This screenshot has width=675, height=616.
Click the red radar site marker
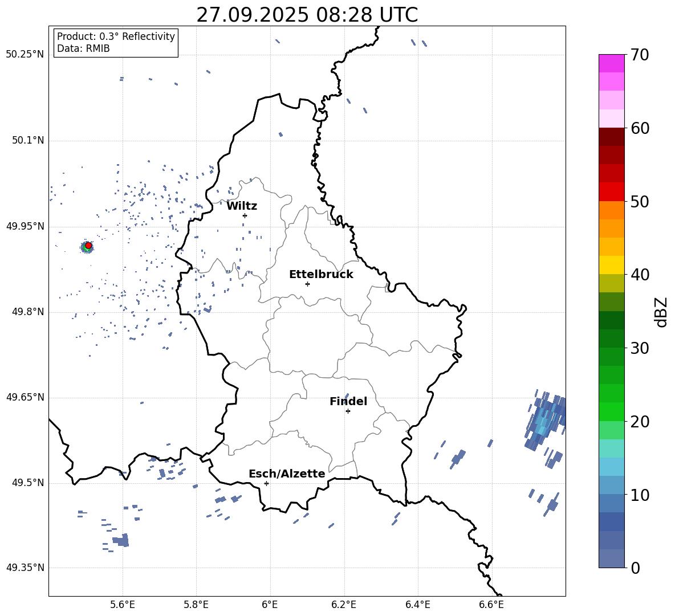(x=88, y=246)
